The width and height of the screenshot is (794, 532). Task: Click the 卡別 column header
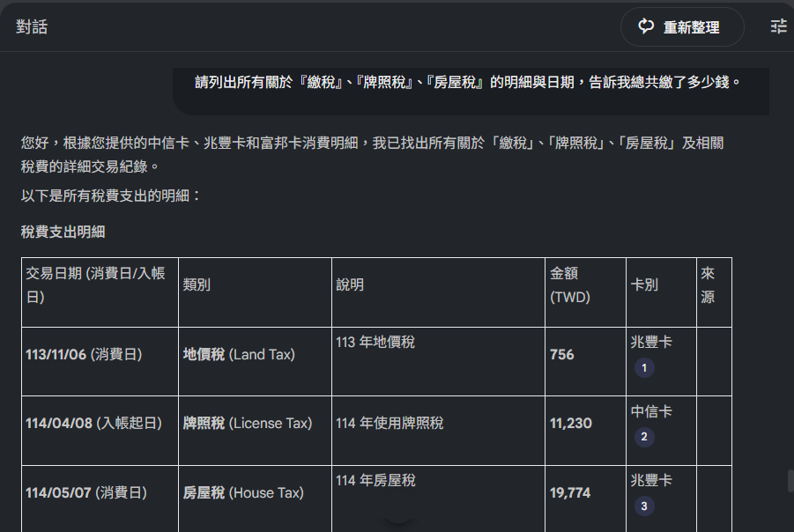coord(661,292)
